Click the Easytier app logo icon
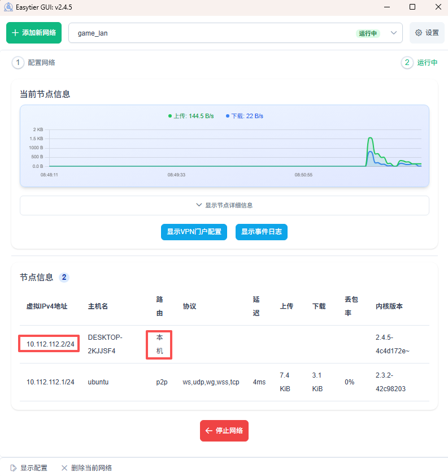Screen dimensions: 448x476 pyautogui.click(x=8, y=7)
